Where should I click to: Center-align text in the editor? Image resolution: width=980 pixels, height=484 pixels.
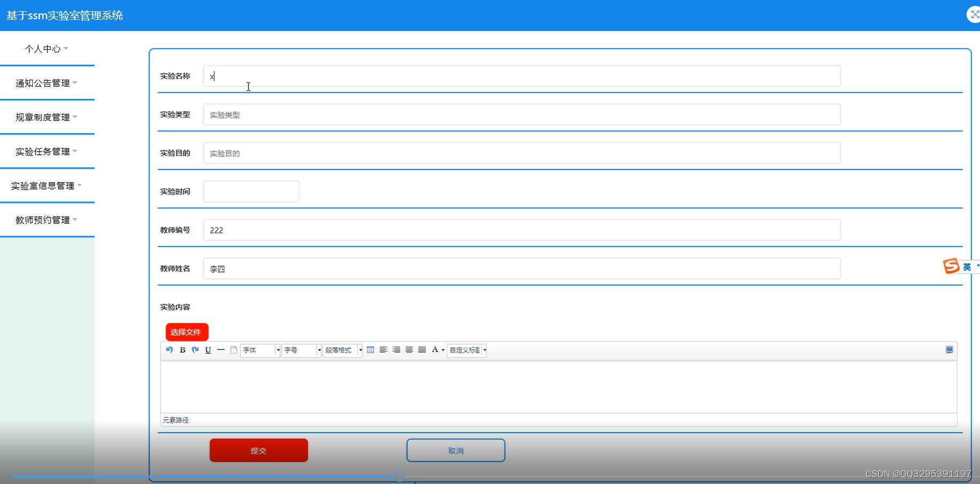[409, 350]
